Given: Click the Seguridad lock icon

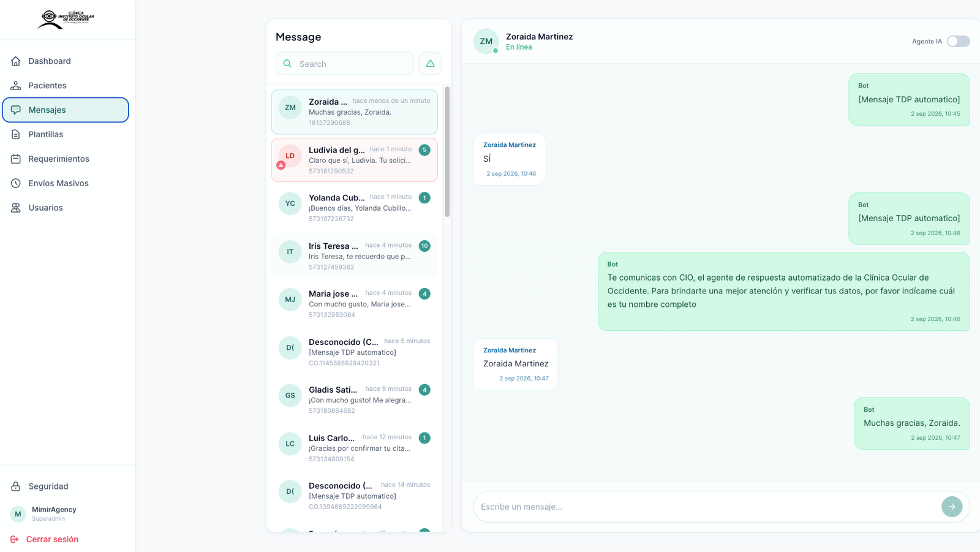Looking at the screenshot, I should 16,486.
